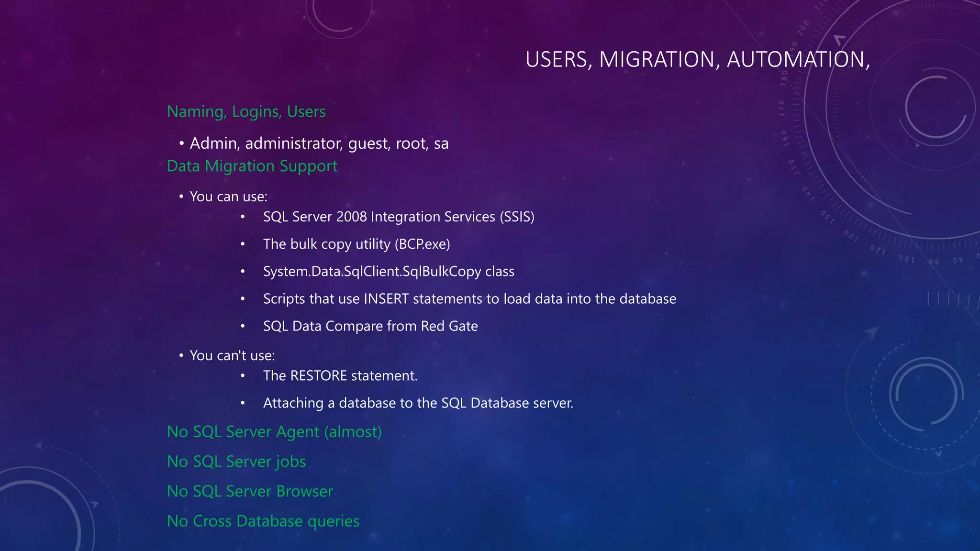Click the 'You can use:' bullet

[229, 197]
